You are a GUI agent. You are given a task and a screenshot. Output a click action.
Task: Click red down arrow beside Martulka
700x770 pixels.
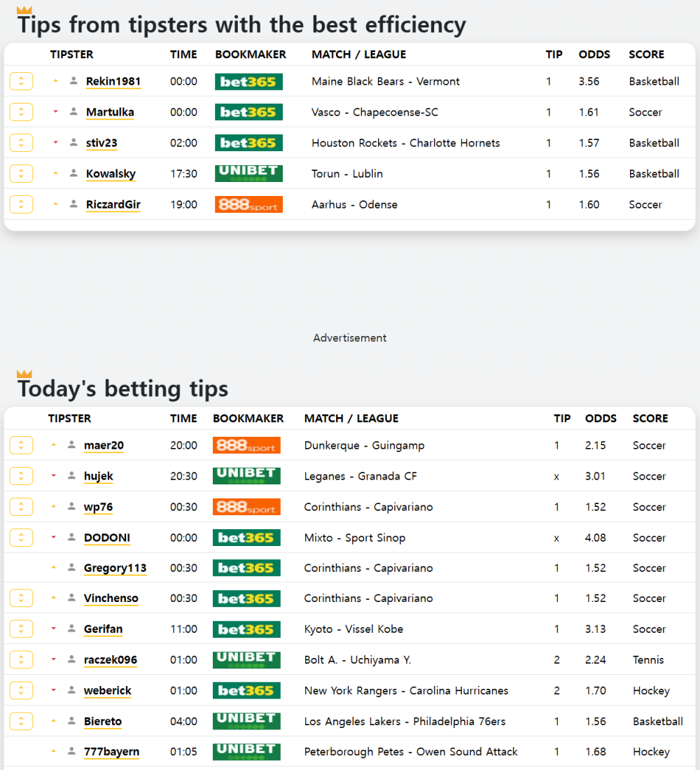pos(55,112)
